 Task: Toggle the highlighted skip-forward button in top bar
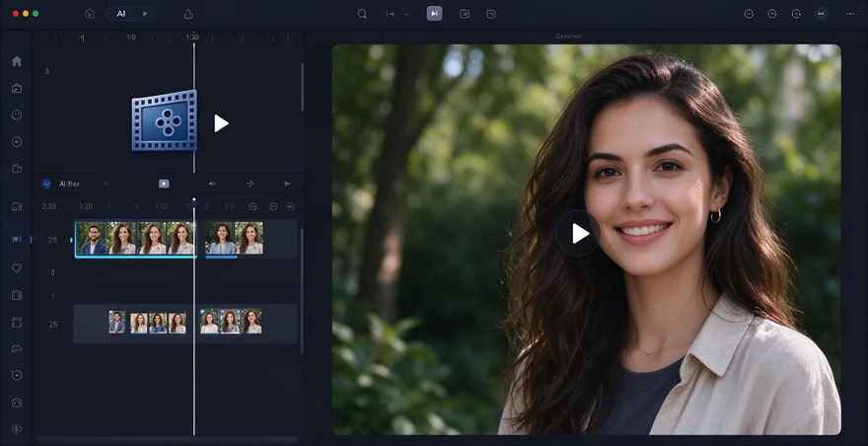click(x=435, y=14)
